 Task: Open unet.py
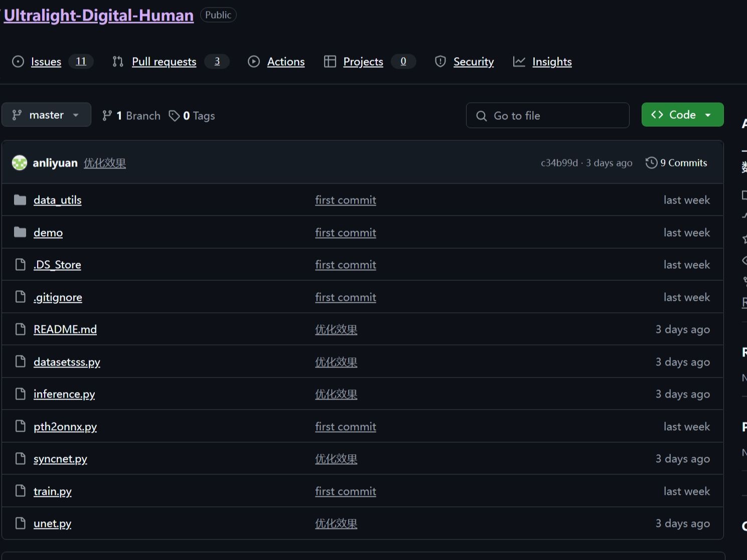pyautogui.click(x=53, y=523)
